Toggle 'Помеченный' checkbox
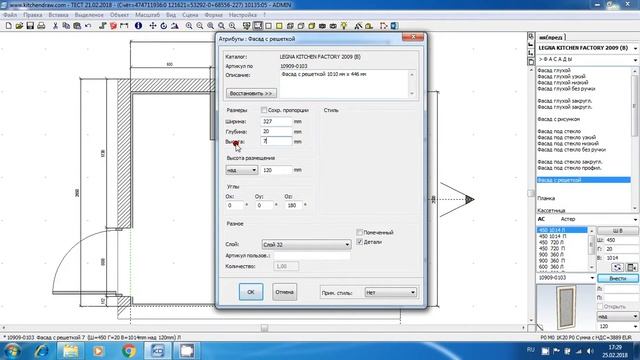The image size is (640, 360). pyautogui.click(x=360, y=232)
